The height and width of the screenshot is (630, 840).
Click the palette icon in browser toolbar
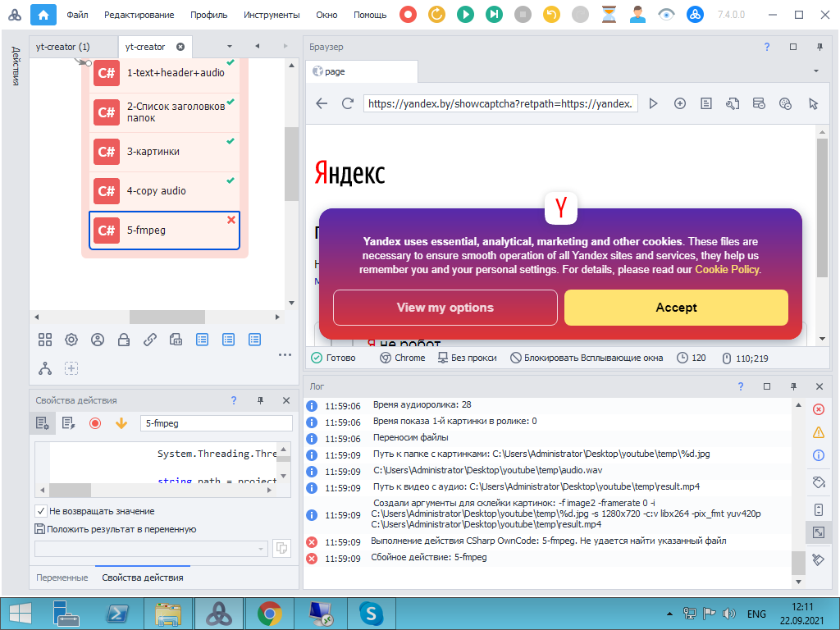coord(785,103)
